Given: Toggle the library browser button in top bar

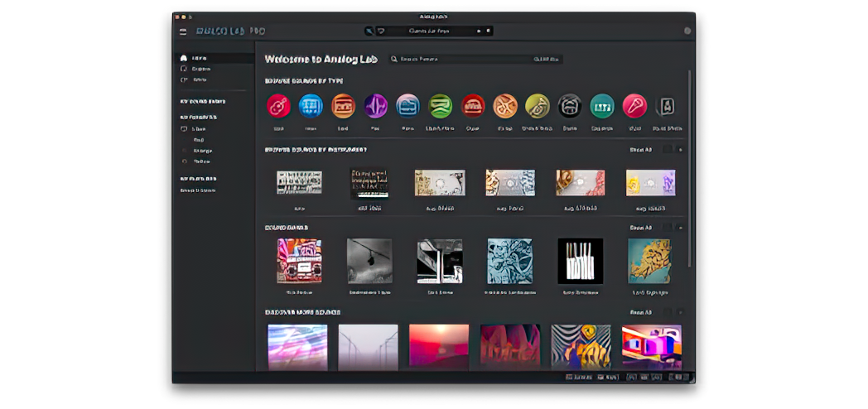Looking at the screenshot, I should (369, 31).
